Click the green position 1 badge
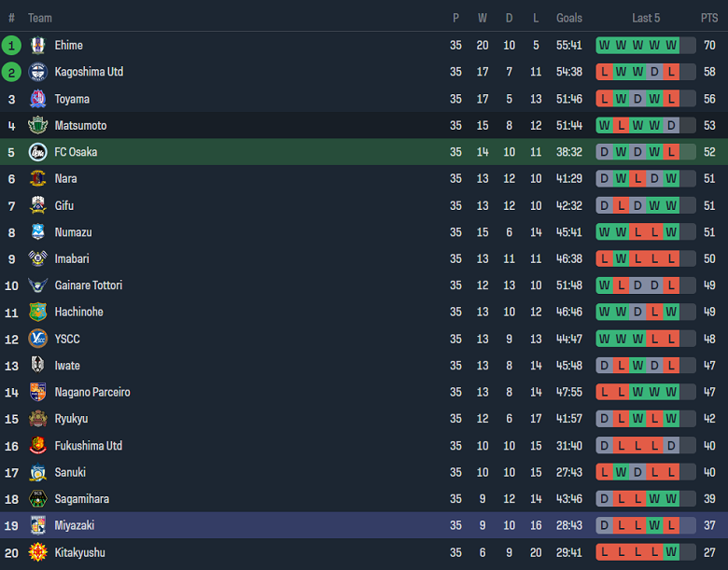 tap(11, 45)
